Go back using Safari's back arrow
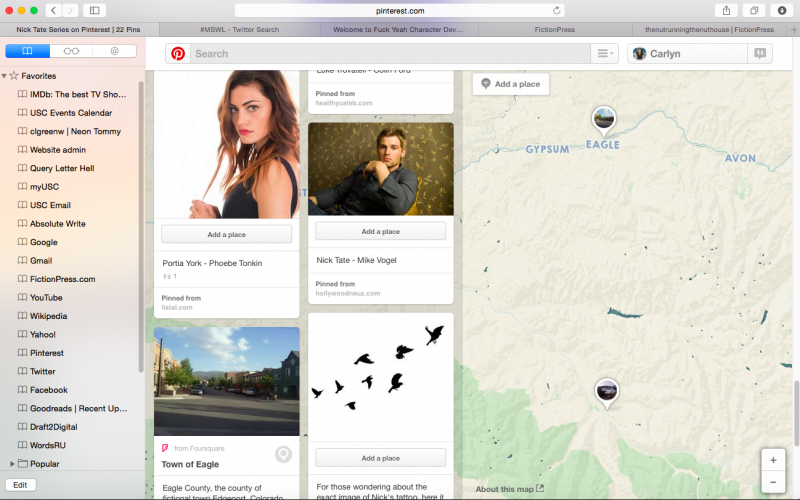This screenshot has height=500, width=800. pyautogui.click(x=54, y=10)
